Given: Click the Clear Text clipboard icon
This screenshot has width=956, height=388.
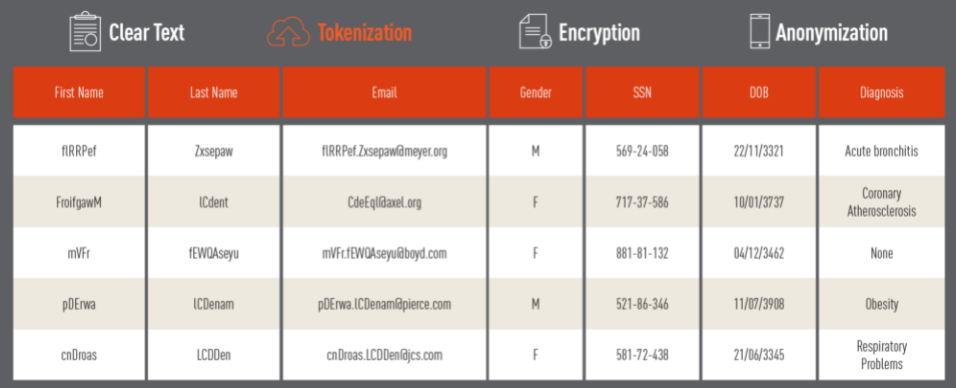Looking at the screenshot, I should coord(85,32).
